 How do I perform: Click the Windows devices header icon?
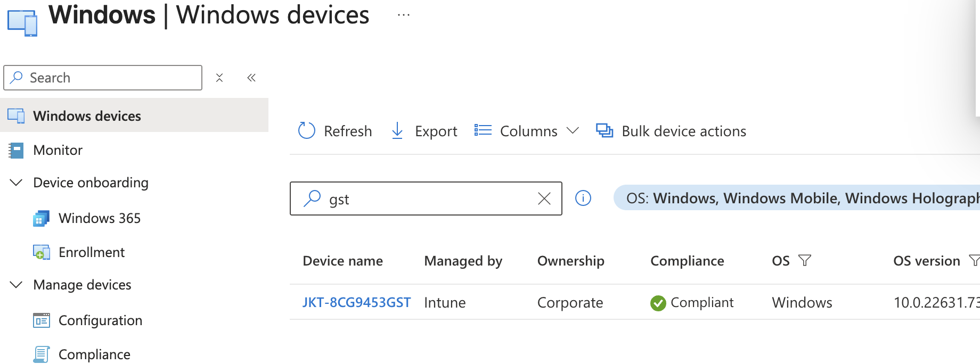point(22,22)
